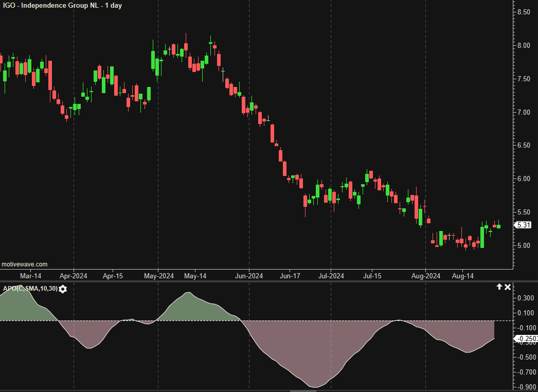Click the May-2024 date on time axis
The image size is (538, 392).
tap(158, 276)
